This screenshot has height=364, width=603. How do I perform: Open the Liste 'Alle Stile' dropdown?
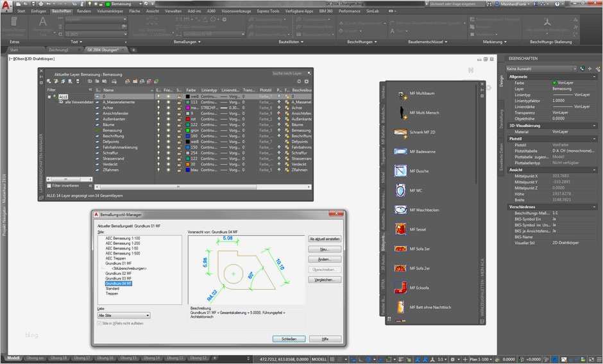[124, 315]
